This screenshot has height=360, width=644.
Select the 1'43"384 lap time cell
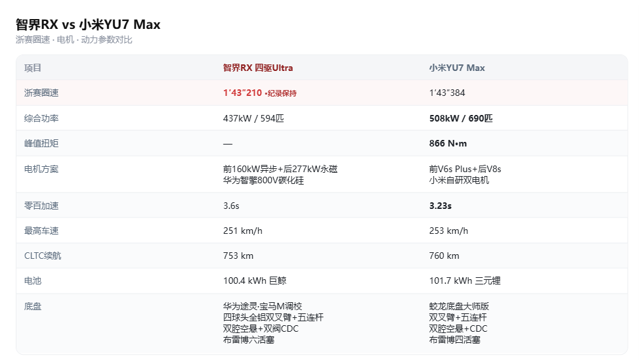(447, 93)
